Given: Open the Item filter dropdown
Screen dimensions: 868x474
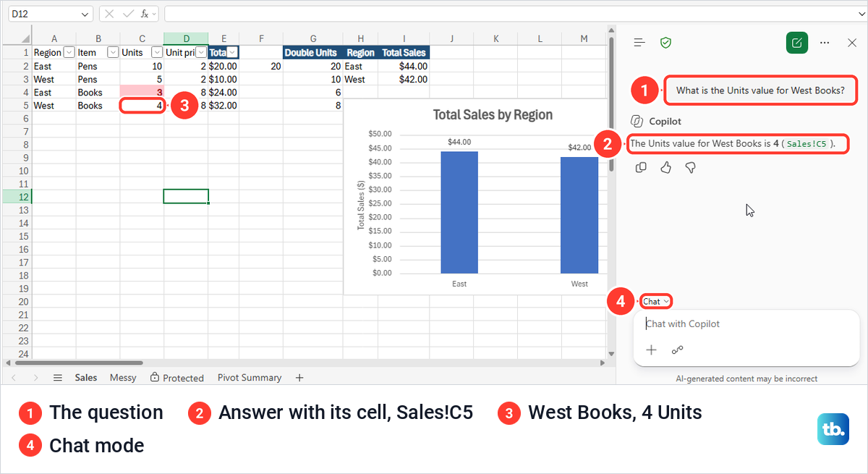Looking at the screenshot, I should pyautogui.click(x=113, y=52).
